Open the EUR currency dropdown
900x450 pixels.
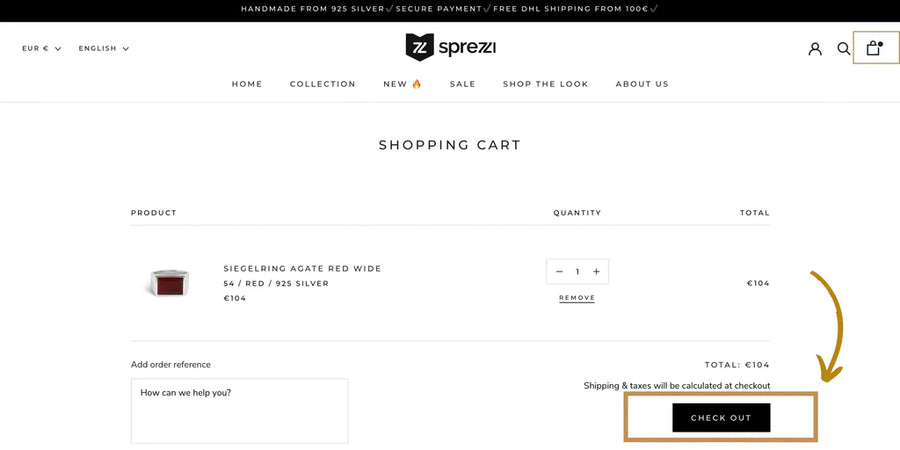click(41, 48)
